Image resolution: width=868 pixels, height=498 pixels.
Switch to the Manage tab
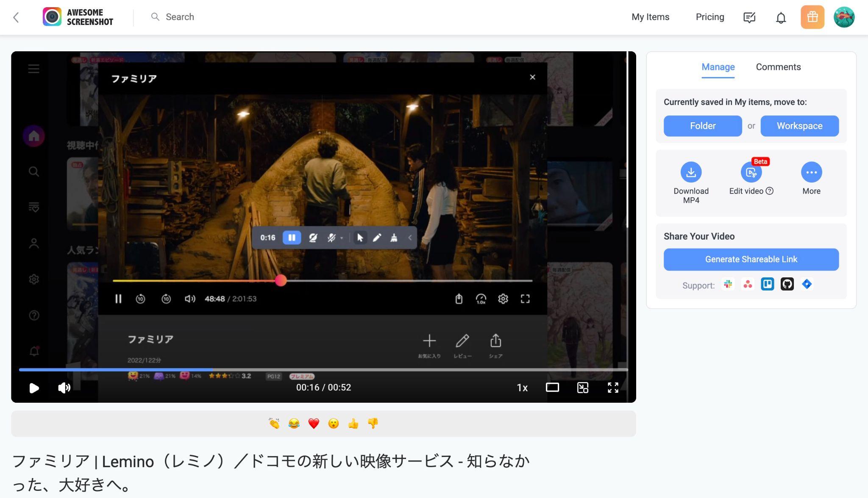[x=718, y=67]
